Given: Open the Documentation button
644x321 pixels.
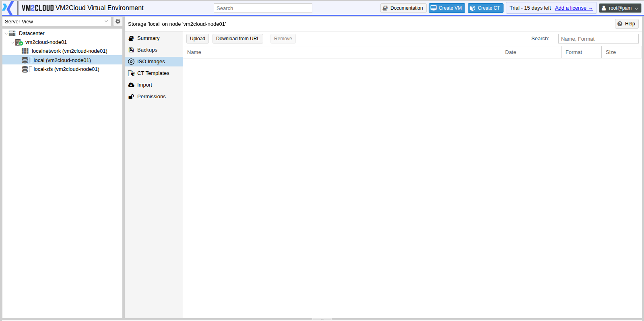Looking at the screenshot, I should [403, 8].
